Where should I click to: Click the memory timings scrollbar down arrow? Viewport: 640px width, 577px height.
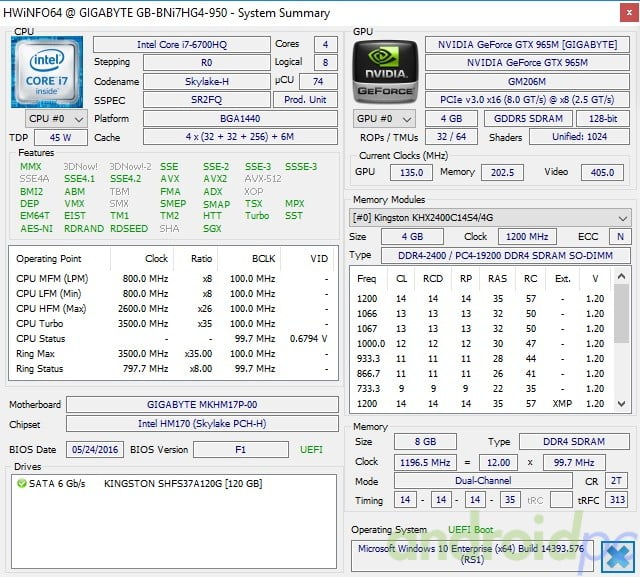(x=621, y=404)
